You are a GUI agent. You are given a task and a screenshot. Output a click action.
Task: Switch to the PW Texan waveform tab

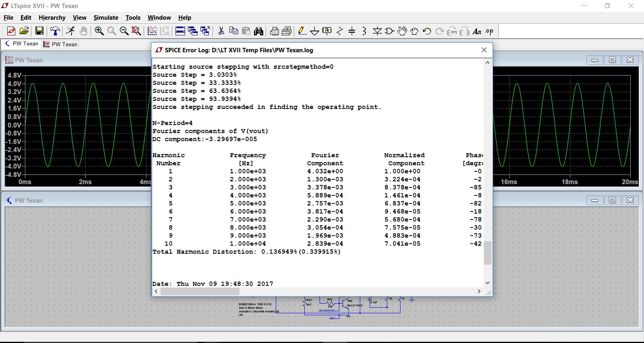tap(60, 44)
